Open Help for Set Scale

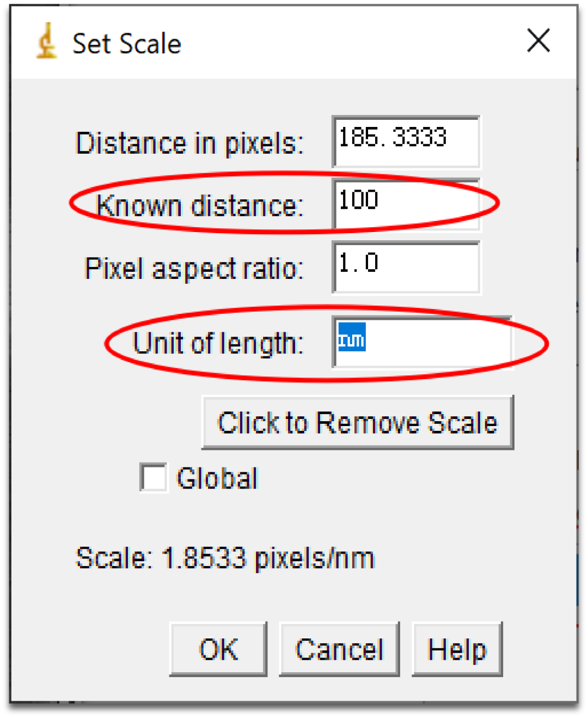(x=457, y=649)
